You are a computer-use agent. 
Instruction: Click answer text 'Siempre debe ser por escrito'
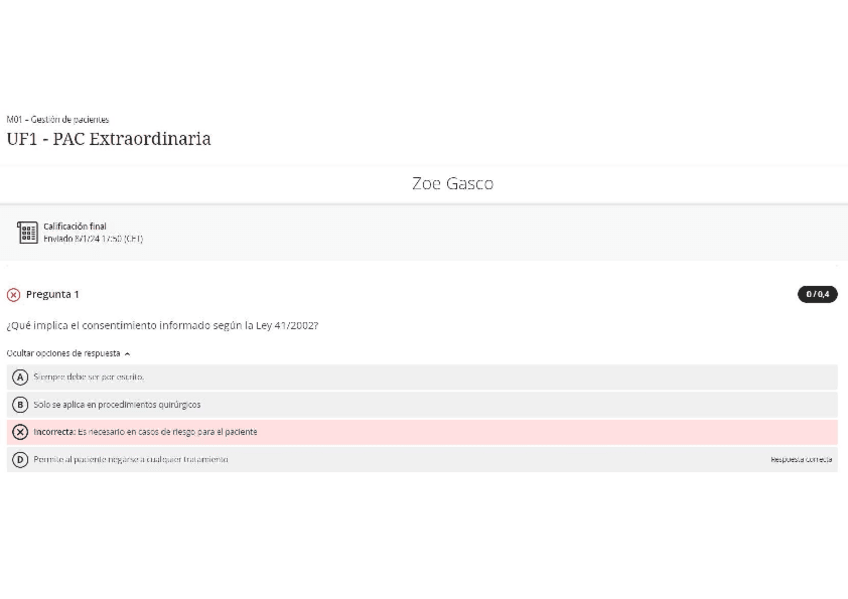click(x=89, y=377)
